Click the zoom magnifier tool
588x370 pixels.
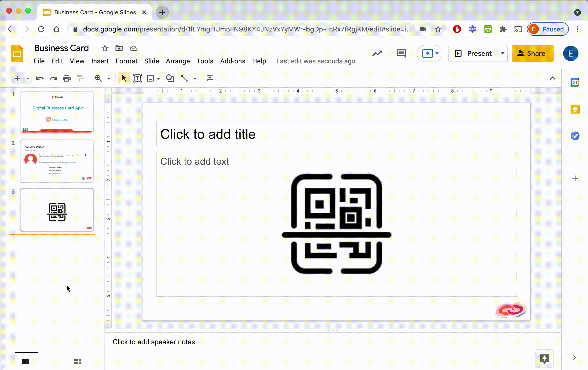tap(98, 78)
